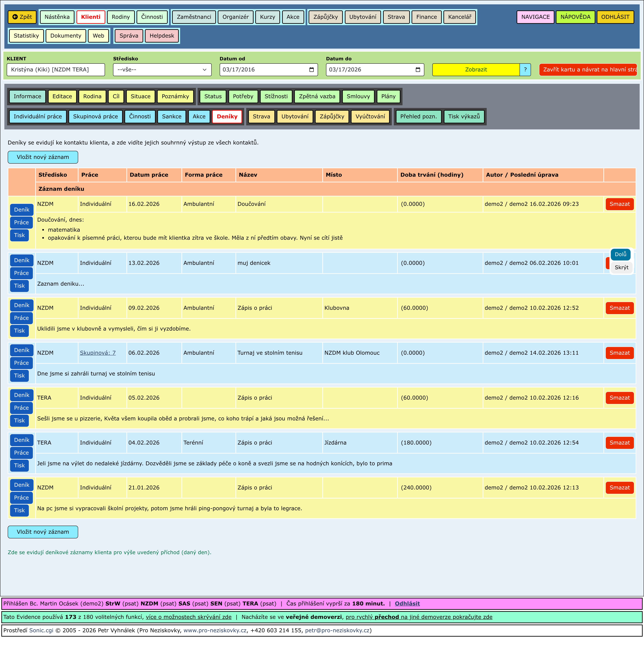
Task: Open the Datum do calendar picker icon
Action: 418,70
